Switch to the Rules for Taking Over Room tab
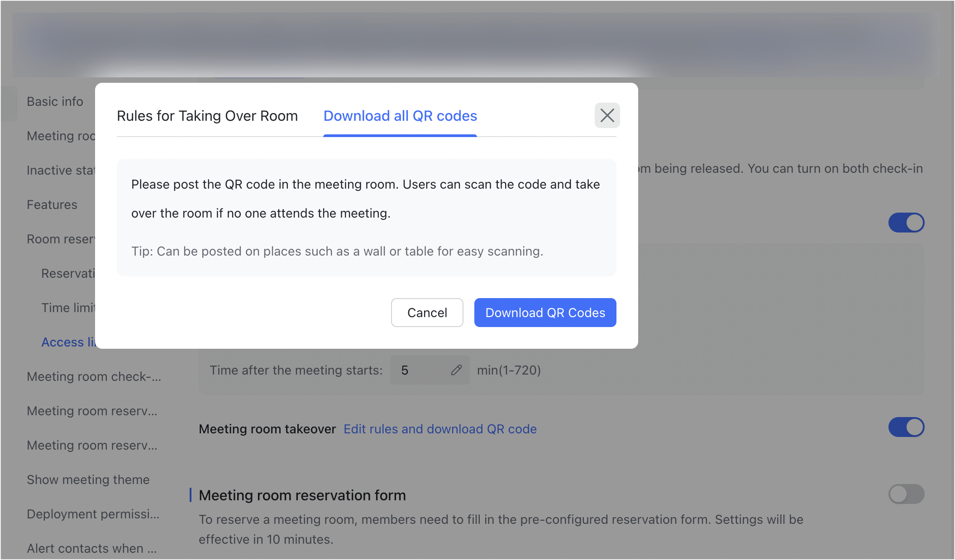 [x=207, y=116]
